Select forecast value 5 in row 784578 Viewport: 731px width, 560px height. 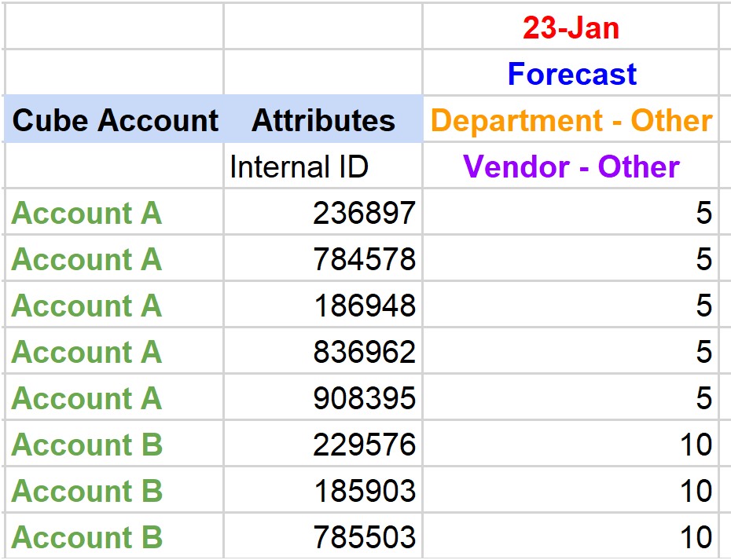click(570, 258)
